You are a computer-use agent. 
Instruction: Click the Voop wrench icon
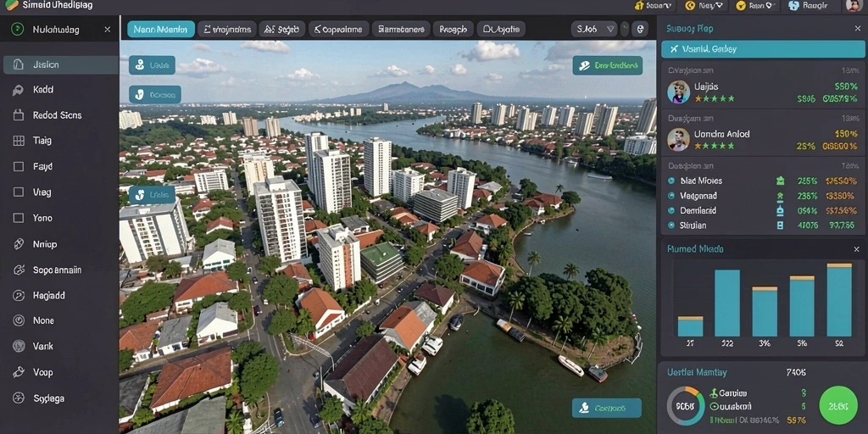[19, 372]
